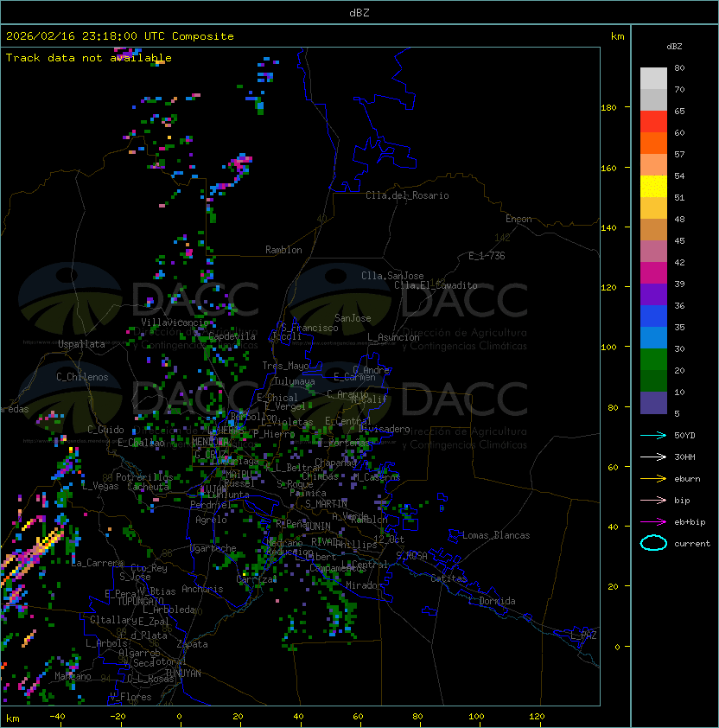Click the 'Carrizal' map label

pos(257,579)
